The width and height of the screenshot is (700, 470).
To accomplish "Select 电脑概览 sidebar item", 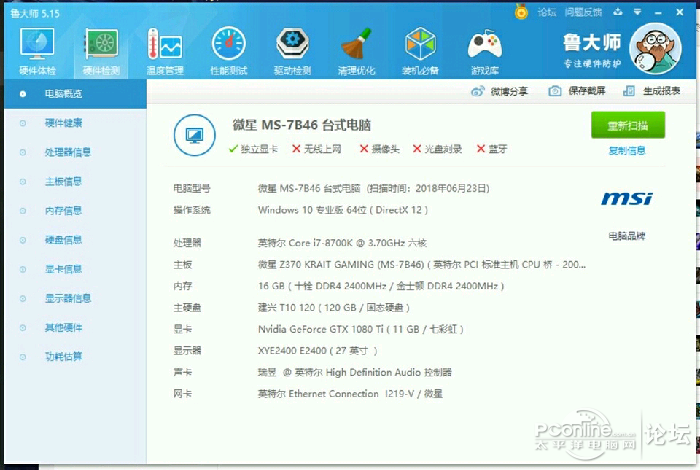I will (x=75, y=94).
